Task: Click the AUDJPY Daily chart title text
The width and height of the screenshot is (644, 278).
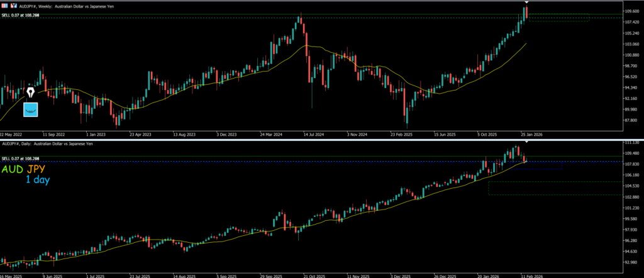Action: click(58, 143)
